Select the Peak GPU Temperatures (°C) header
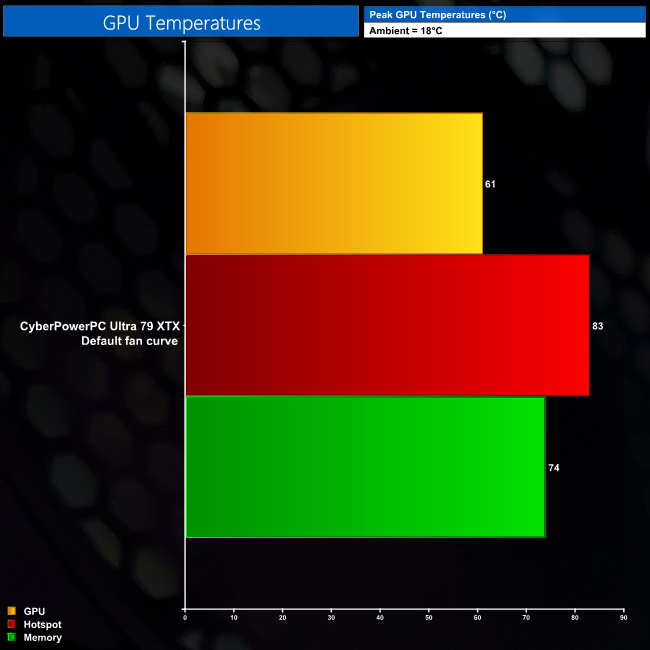Image resolution: width=650 pixels, height=650 pixels. pyautogui.click(x=504, y=15)
